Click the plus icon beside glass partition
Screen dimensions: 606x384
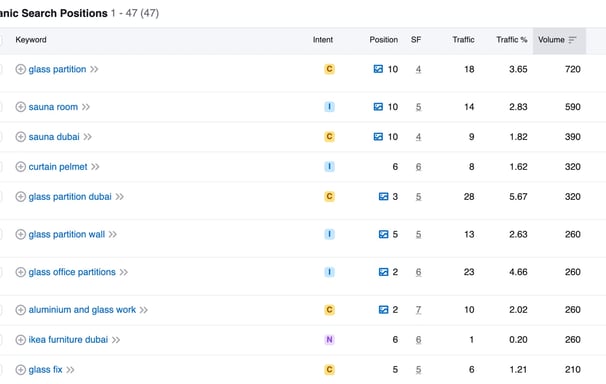[20, 69]
